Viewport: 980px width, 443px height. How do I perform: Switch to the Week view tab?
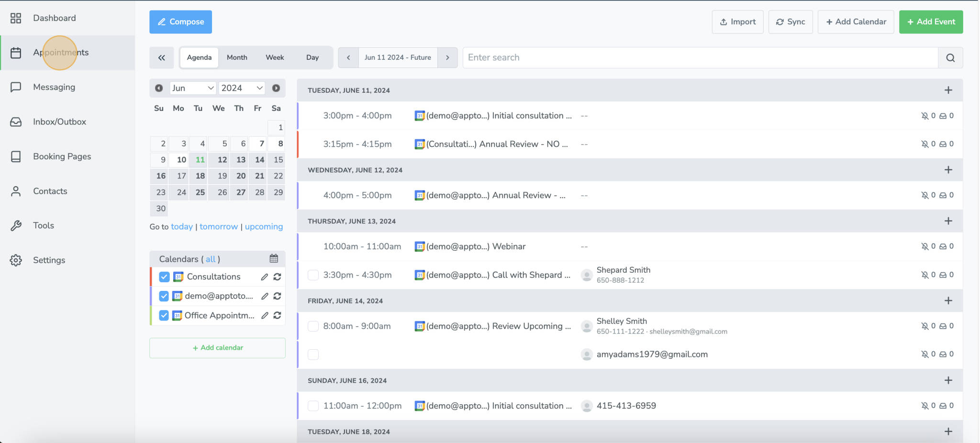click(x=275, y=57)
